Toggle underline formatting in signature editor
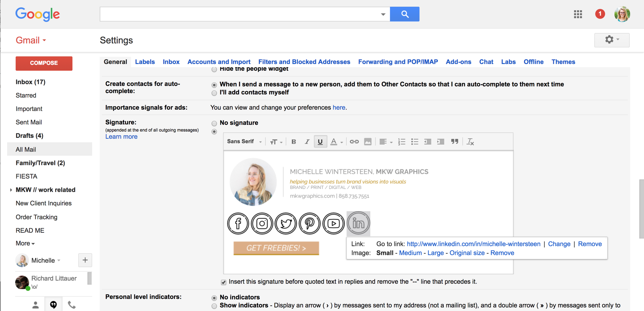The image size is (644, 311). pos(320,142)
